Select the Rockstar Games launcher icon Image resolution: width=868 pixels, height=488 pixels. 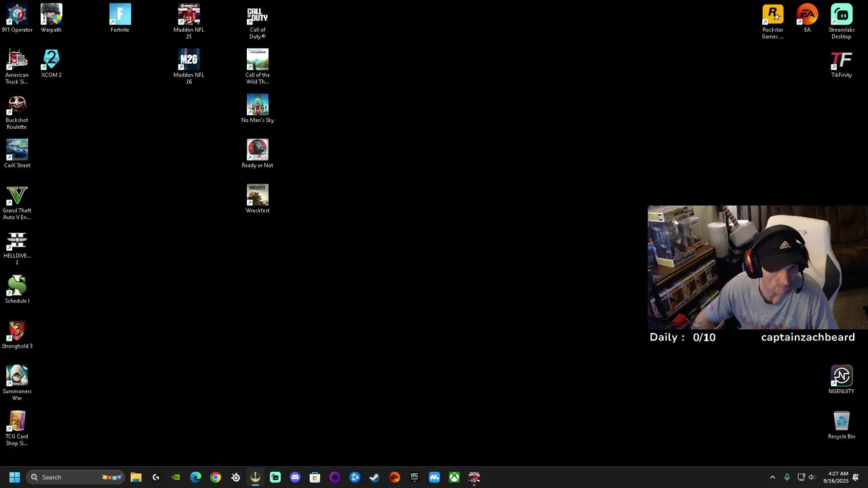[773, 22]
